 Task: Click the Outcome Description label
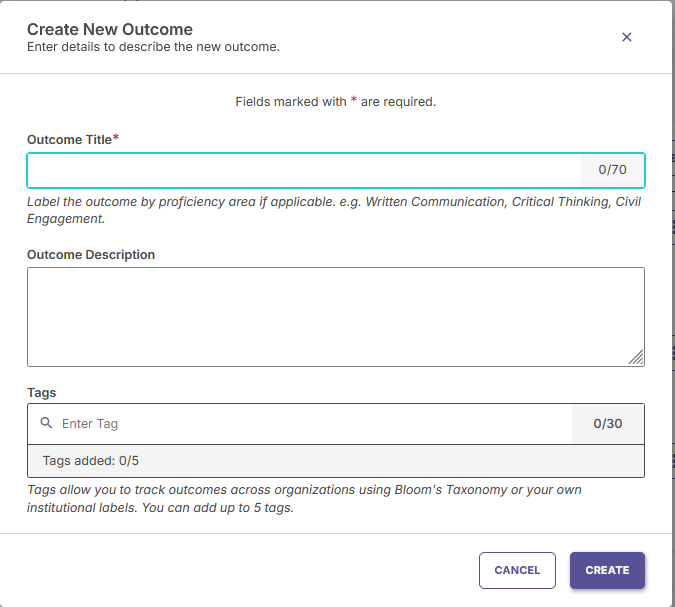(x=91, y=255)
